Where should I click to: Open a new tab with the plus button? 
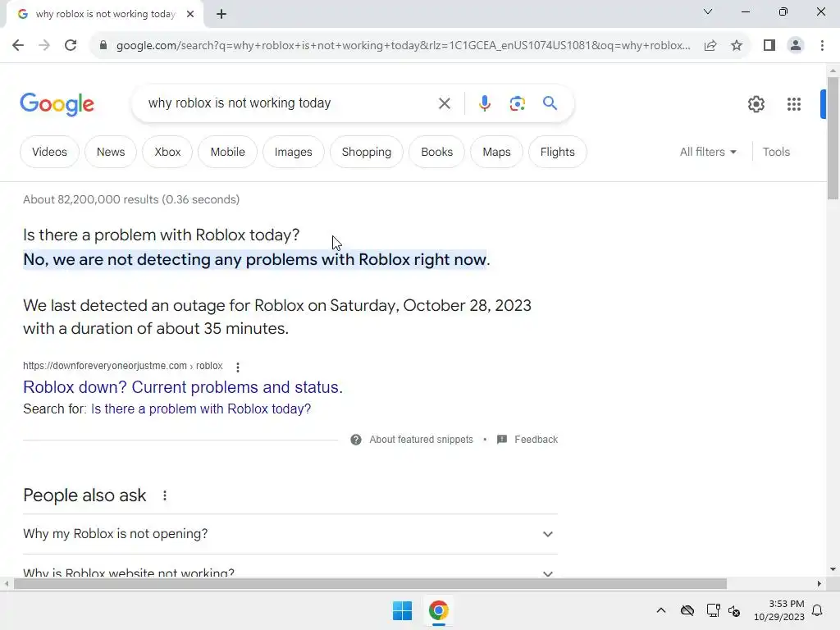(x=221, y=14)
